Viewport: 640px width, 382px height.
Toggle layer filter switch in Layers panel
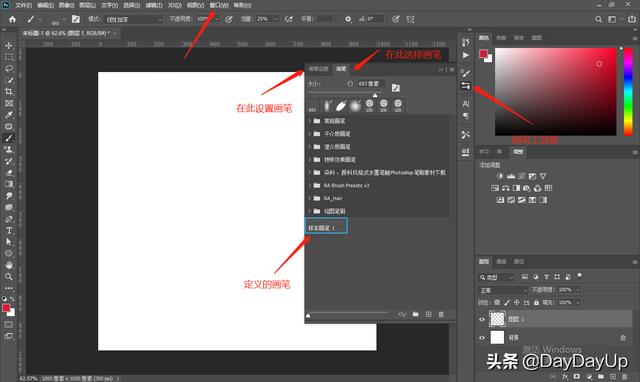click(579, 276)
